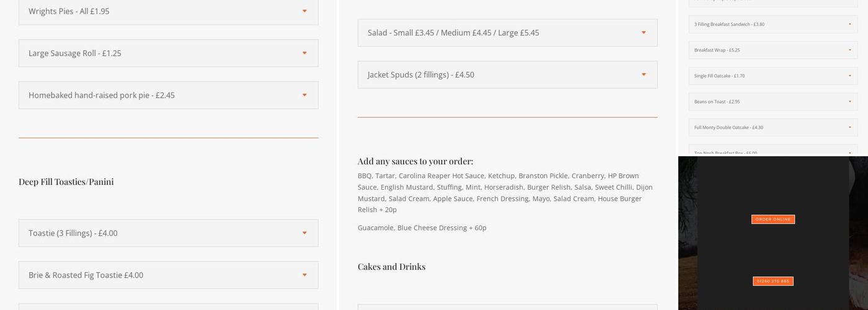Click Cakes and Drinks section heading

pyautogui.click(x=391, y=267)
